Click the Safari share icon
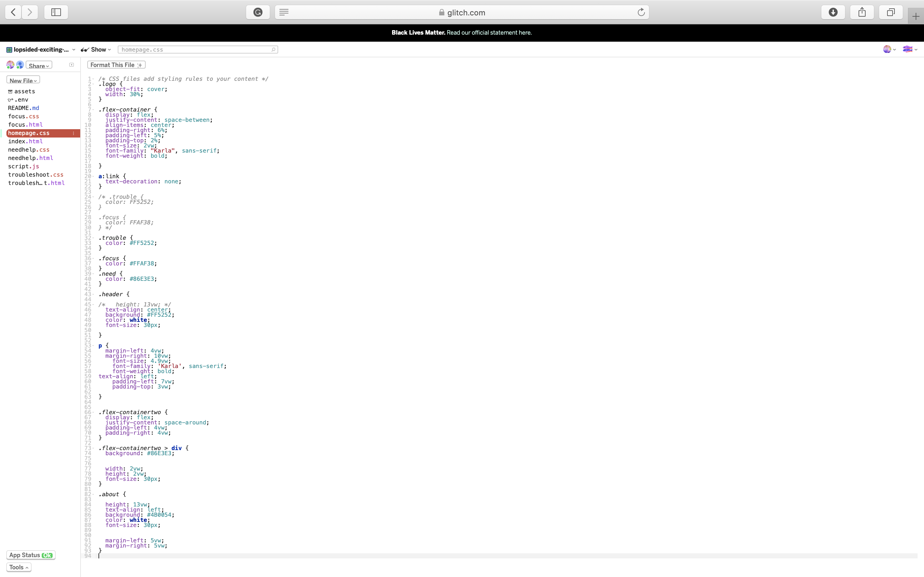924x577 pixels. tap(862, 12)
